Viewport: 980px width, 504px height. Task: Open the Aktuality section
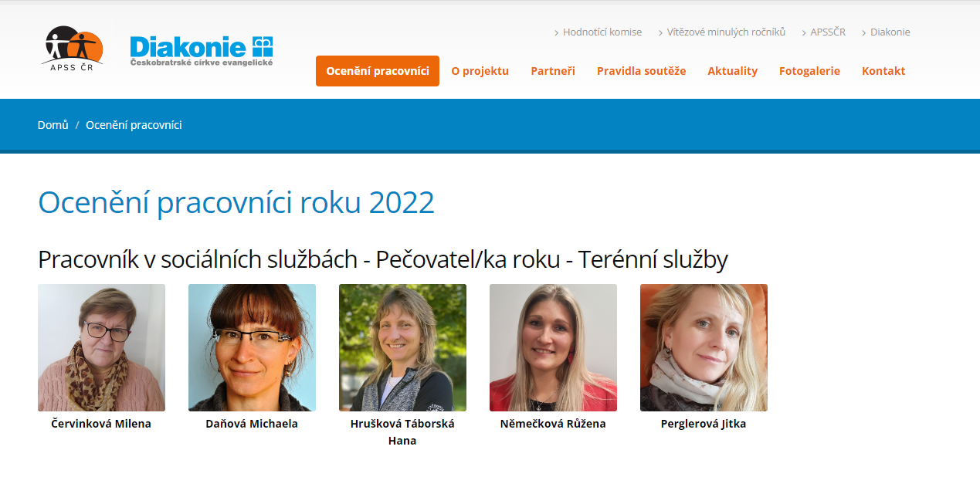click(733, 71)
